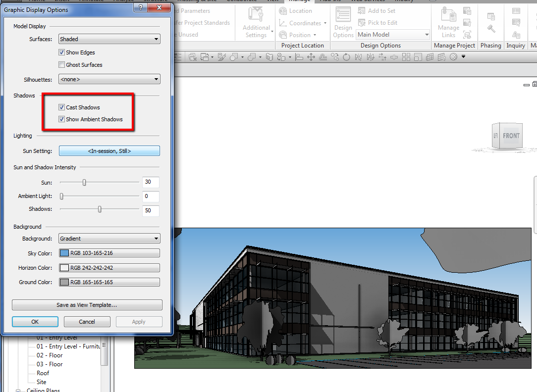Click the Pick to Edit icon

[362, 23]
